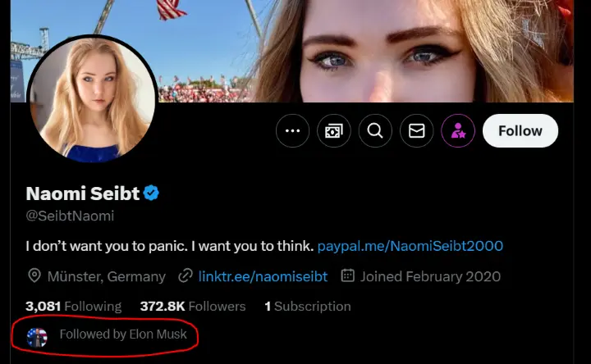Click the @SeibtNaomi handle text
The height and width of the screenshot is (364, 591).
coord(70,216)
